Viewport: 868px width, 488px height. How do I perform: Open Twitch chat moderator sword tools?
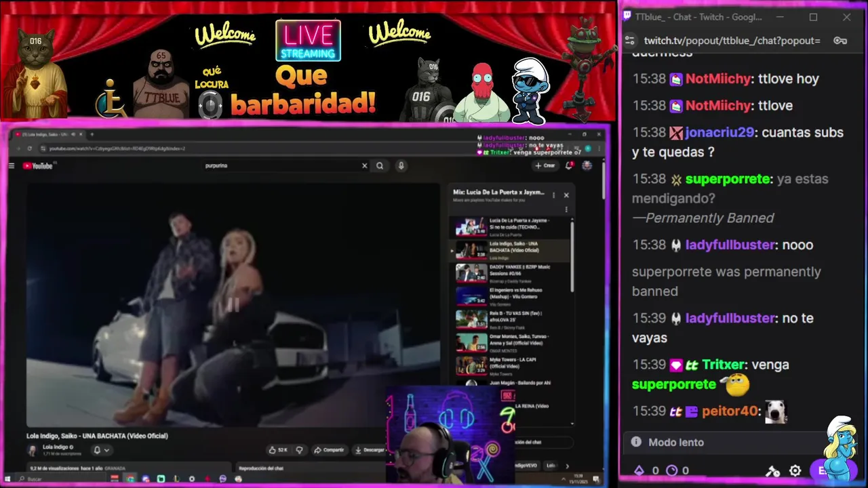tap(773, 470)
